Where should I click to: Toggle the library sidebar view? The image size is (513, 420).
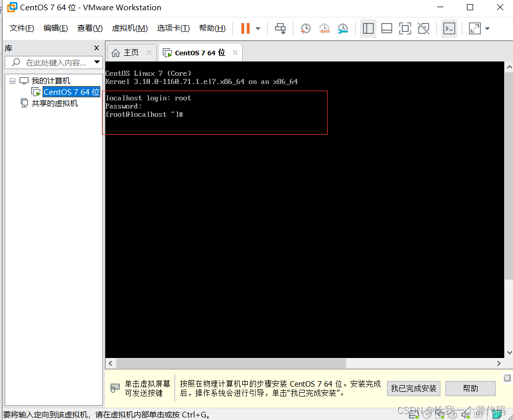(368, 29)
